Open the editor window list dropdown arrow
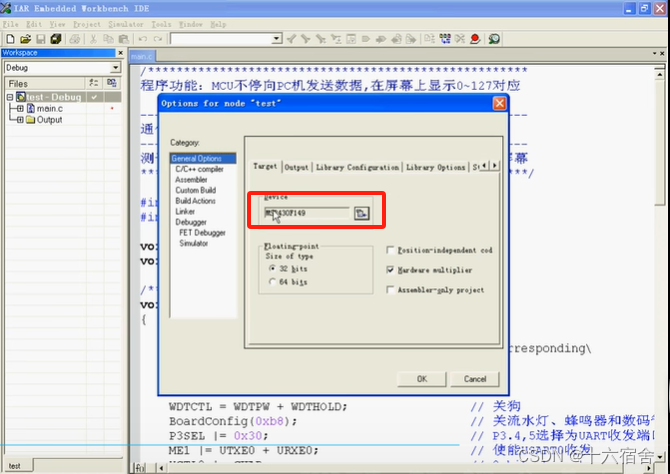 [x=654, y=53]
